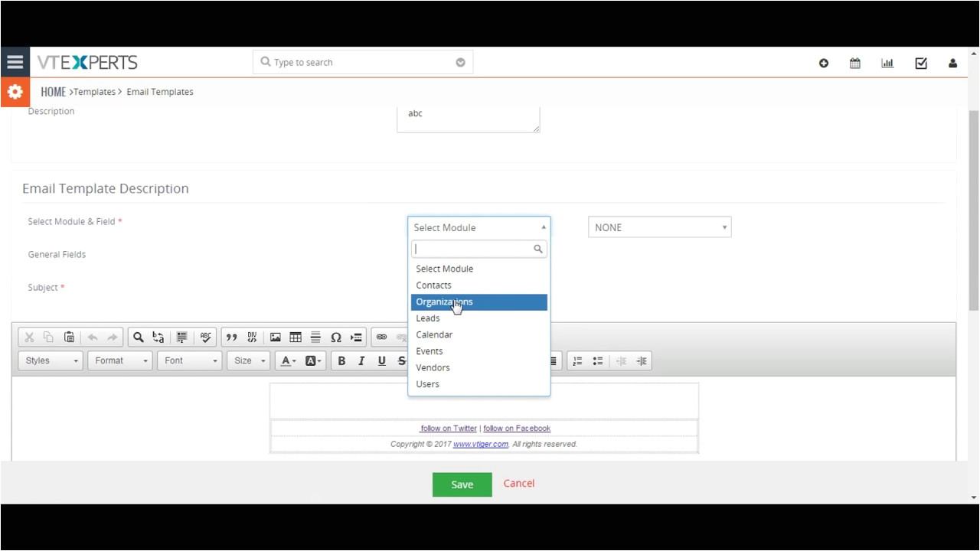The image size is (980, 551).
Task: Click the green Save button
Action: (462, 484)
